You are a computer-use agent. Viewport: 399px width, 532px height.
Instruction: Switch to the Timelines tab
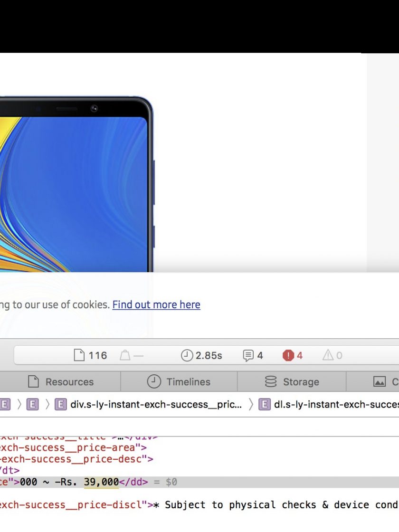[179, 382]
